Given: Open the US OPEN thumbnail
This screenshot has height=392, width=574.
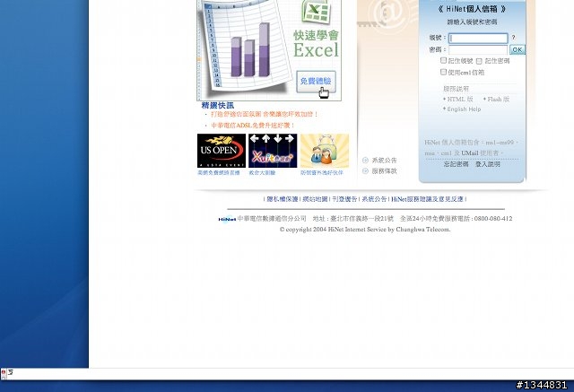Looking at the screenshot, I should [222, 151].
